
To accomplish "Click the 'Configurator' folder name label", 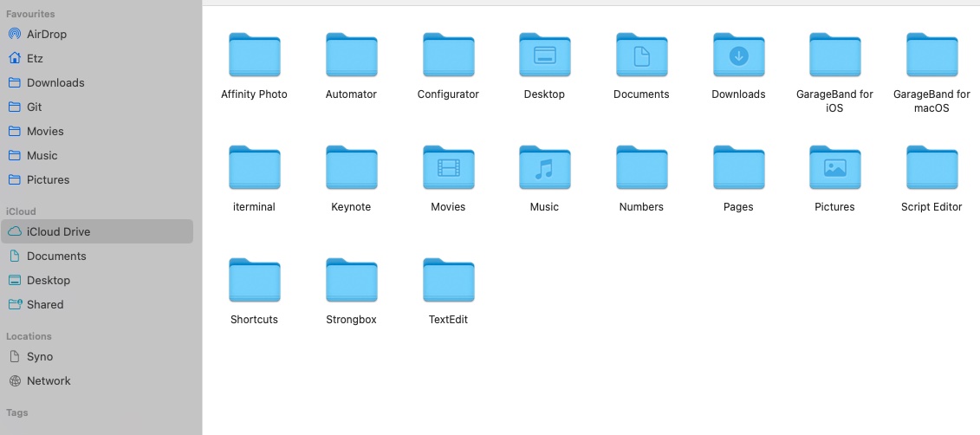I will pos(448,94).
